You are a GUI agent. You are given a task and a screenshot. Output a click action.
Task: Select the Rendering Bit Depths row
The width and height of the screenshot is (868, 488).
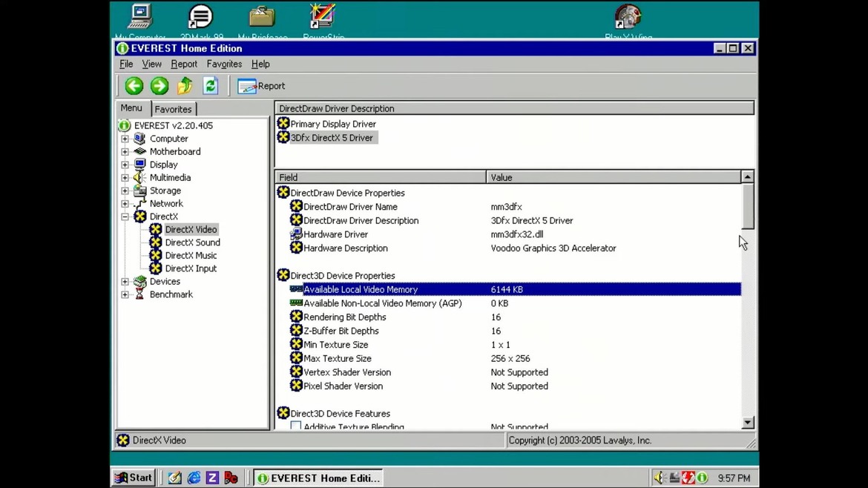pos(508,317)
